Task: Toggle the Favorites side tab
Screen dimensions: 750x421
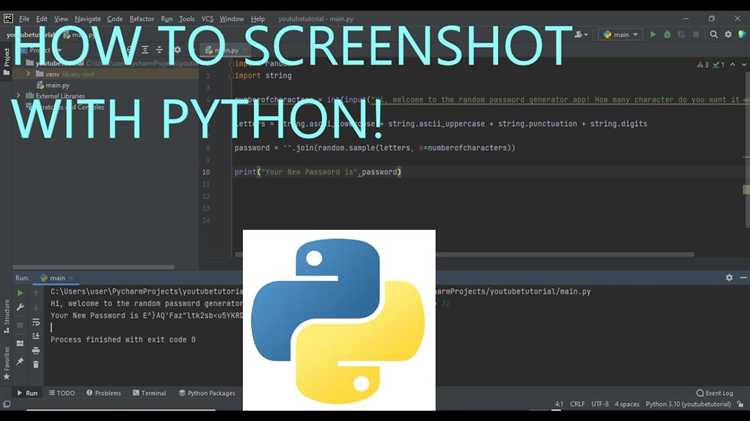Action: [6, 363]
